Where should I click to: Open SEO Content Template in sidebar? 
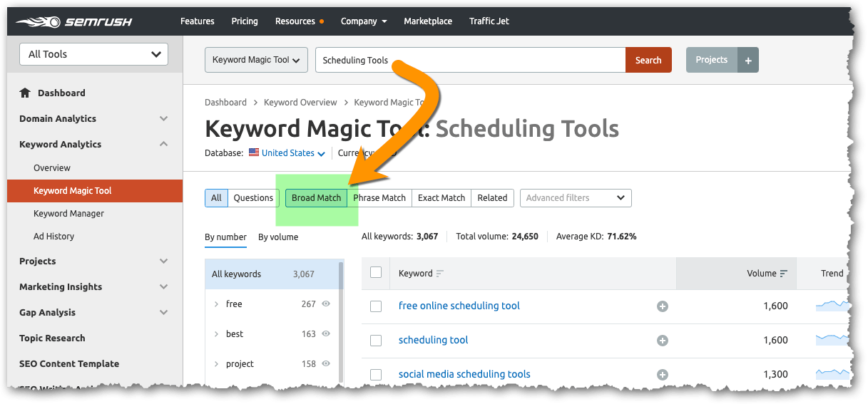click(x=69, y=364)
